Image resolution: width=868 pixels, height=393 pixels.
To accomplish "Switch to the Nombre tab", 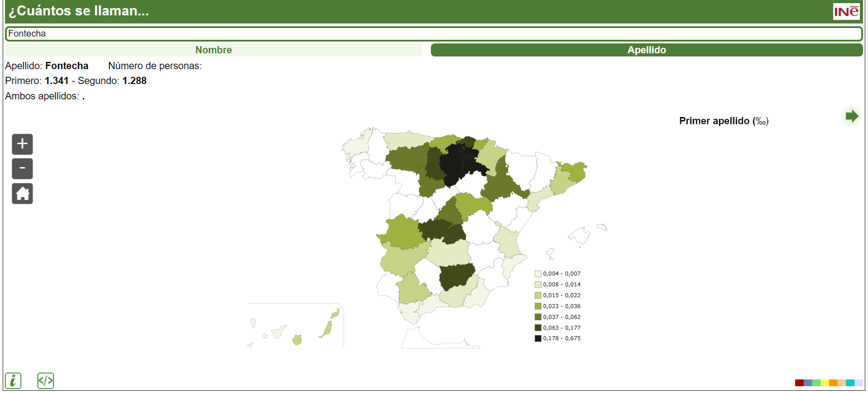I will tap(213, 50).
